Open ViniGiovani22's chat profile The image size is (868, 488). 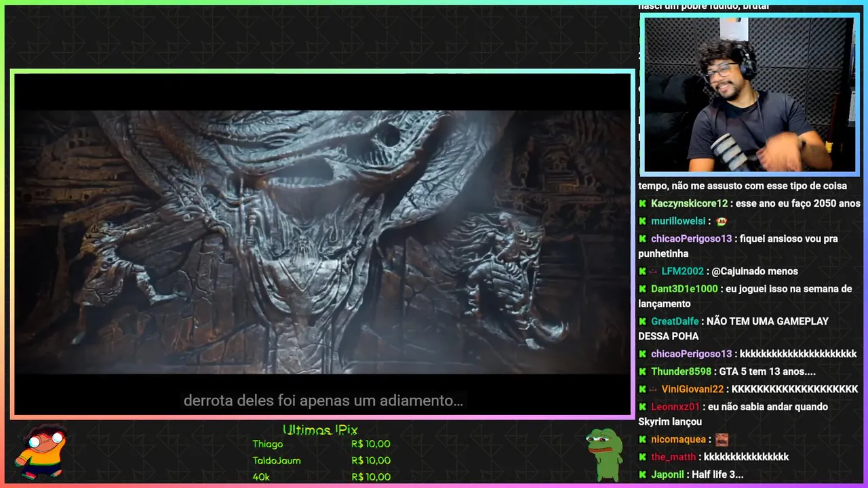tap(693, 389)
